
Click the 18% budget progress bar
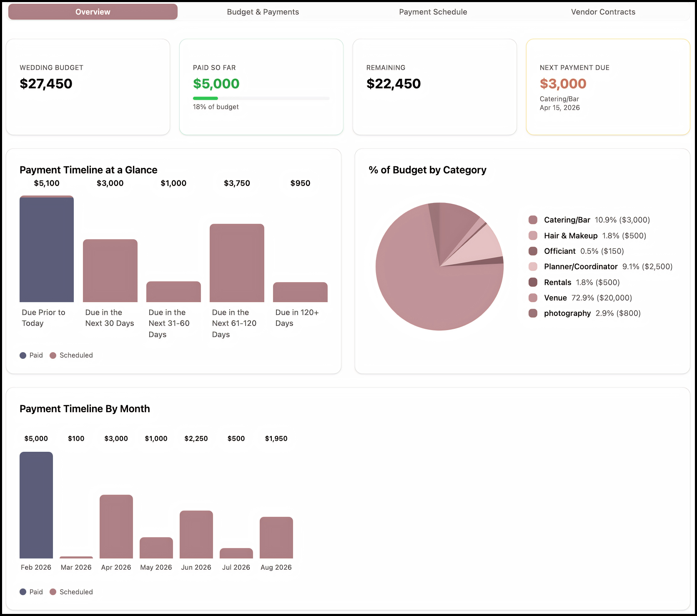pyautogui.click(x=261, y=98)
